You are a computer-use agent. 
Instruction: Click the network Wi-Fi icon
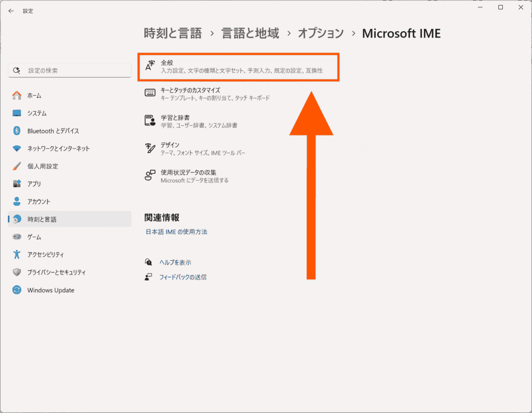17,148
